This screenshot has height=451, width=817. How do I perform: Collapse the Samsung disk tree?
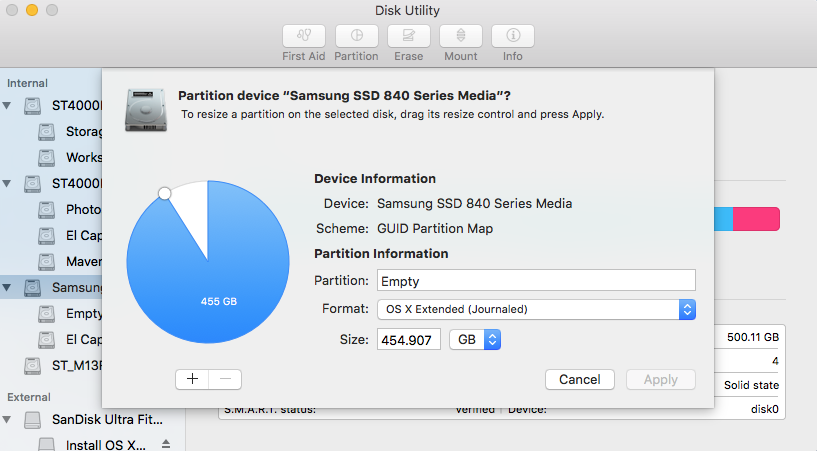pos(9,288)
